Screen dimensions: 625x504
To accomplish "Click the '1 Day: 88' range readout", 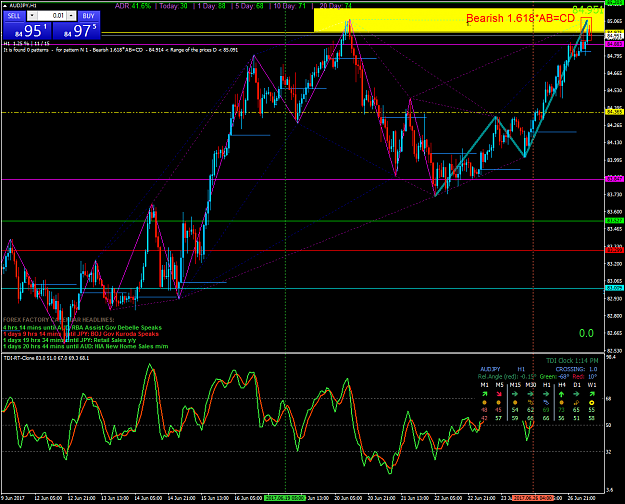I will tap(212, 6).
